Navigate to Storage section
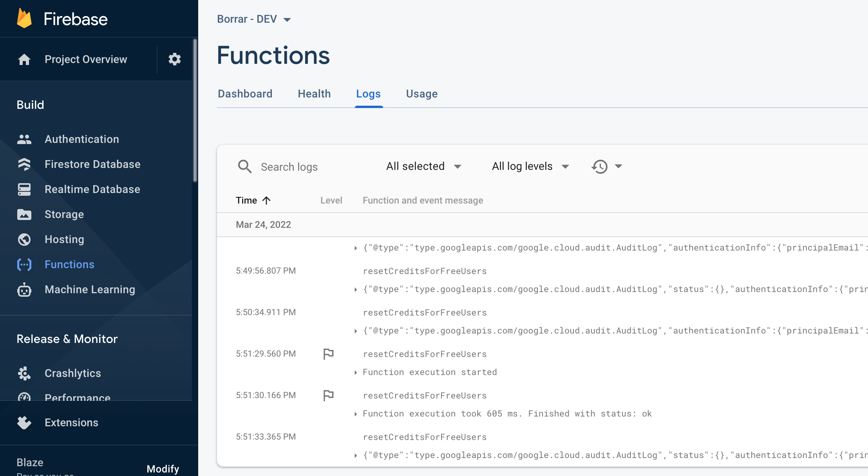 tap(64, 214)
